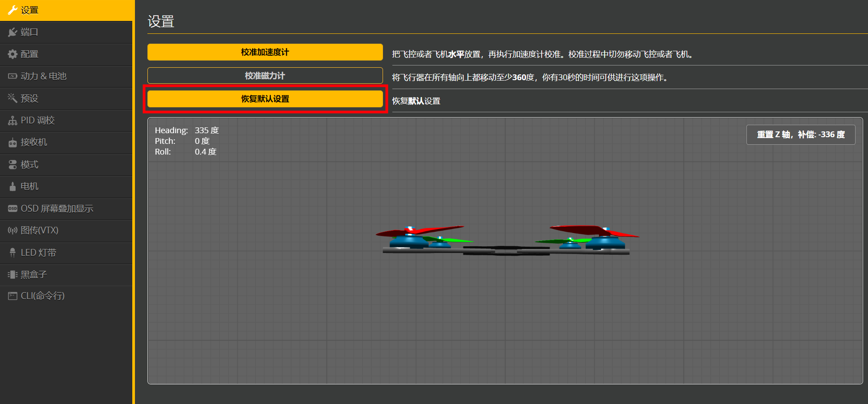Click the wrench icon beside 设置
868x404 pixels.
(x=12, y=10)
